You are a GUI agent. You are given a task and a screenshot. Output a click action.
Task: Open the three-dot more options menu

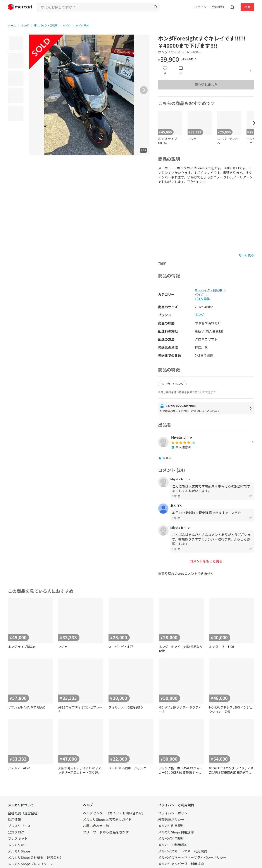pos(250,70)
